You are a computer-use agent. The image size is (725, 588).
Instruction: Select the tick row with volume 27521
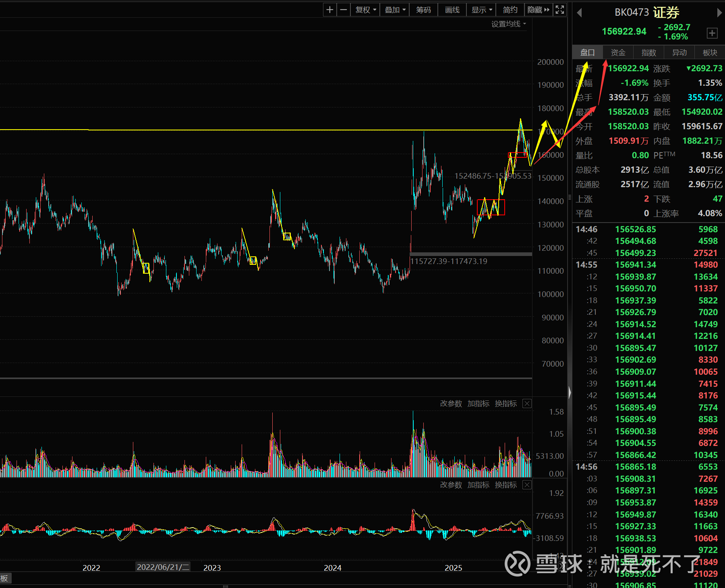pos(648,253)
